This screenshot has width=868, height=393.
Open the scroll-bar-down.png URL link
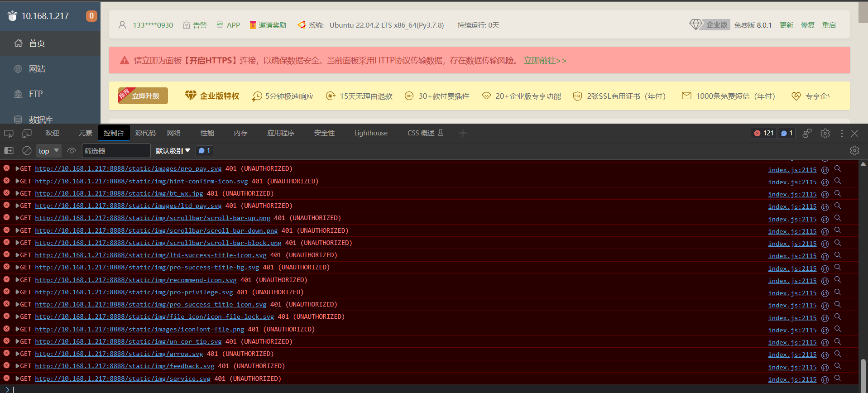click(x=156, y=230)
